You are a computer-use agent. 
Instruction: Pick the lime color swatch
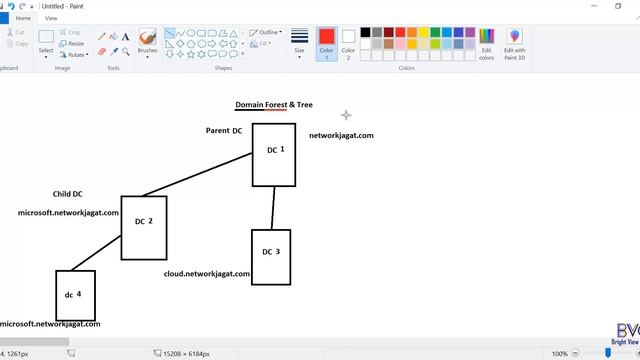pyautogui.click(x=435, y=44)
